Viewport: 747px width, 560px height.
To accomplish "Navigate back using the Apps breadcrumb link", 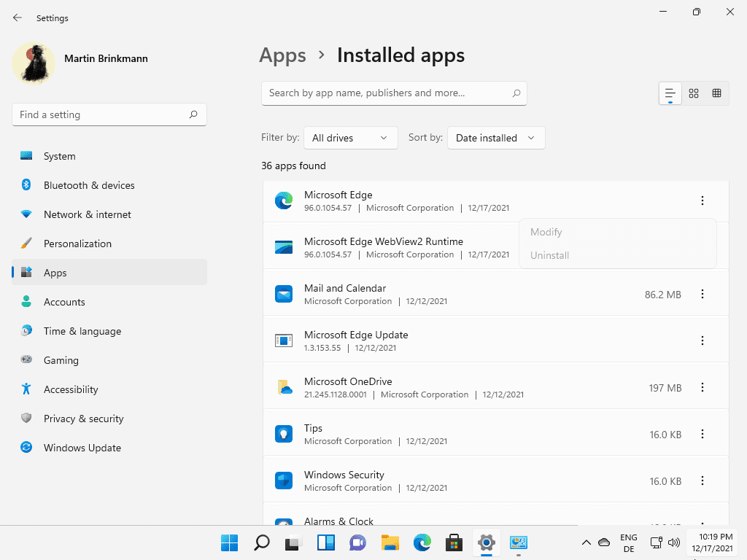I will tap(282, 55).
